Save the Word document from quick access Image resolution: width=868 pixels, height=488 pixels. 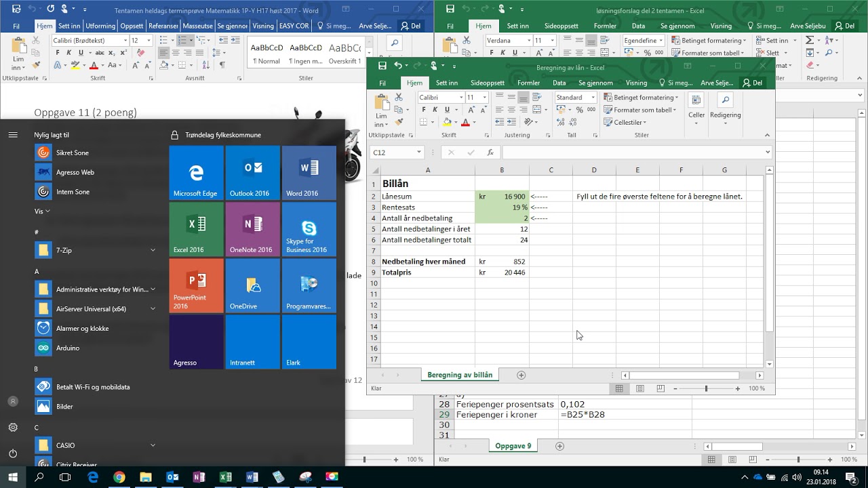pos(16,9)
